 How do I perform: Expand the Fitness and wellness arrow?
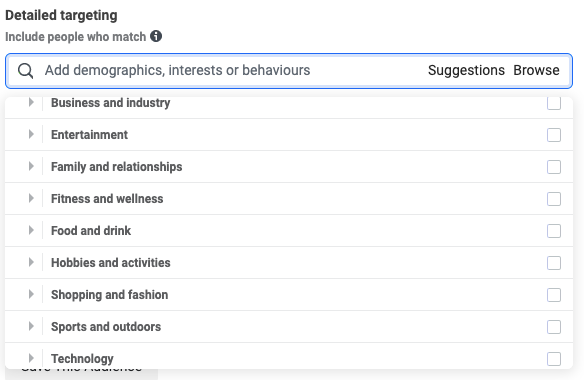31,198
